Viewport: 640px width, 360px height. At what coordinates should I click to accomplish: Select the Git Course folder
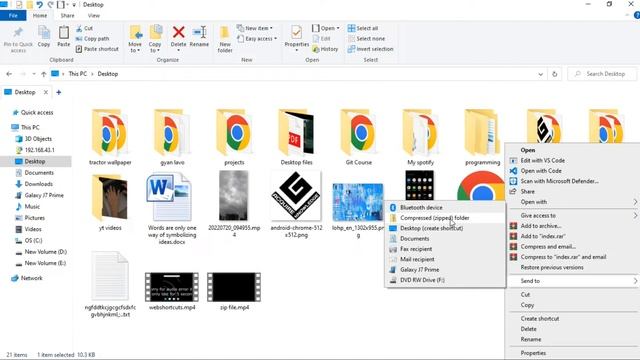(358, 137)
